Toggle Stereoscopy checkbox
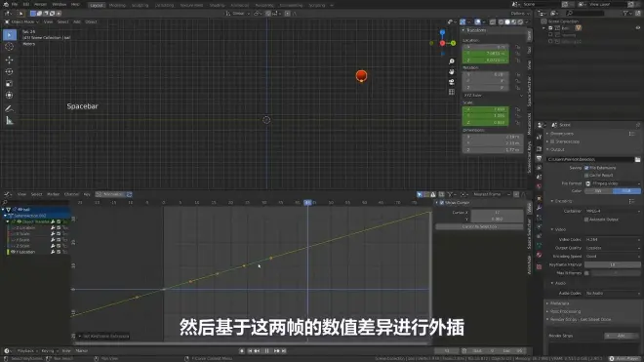This screenshot has height=362, width=644. point(552,141)
